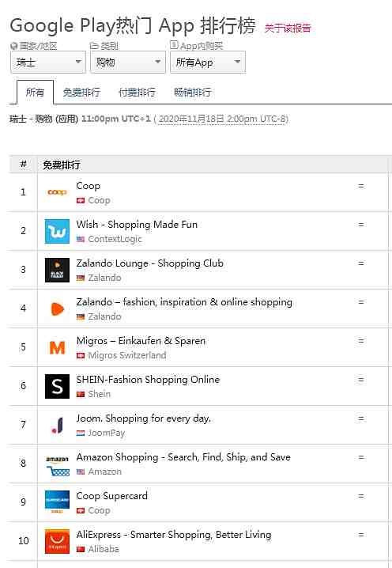Click the SHEIN black S icon
Viewport: 392px width, 568px height.
(x=57, y=386)
